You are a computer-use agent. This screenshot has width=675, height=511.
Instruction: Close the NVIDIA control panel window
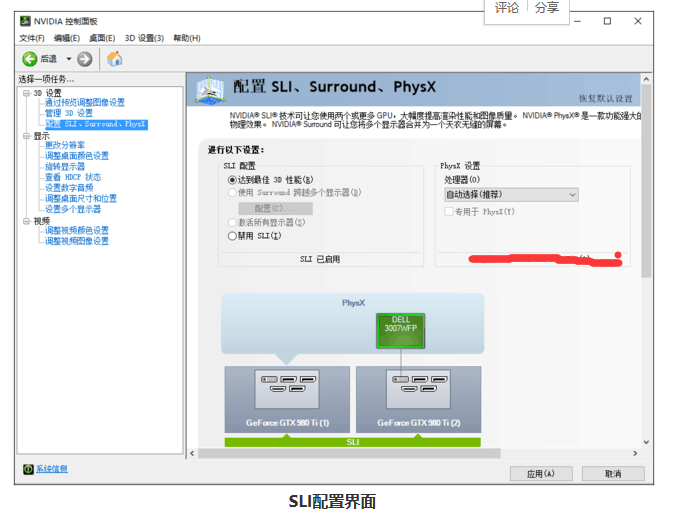(x=638, y=21)
